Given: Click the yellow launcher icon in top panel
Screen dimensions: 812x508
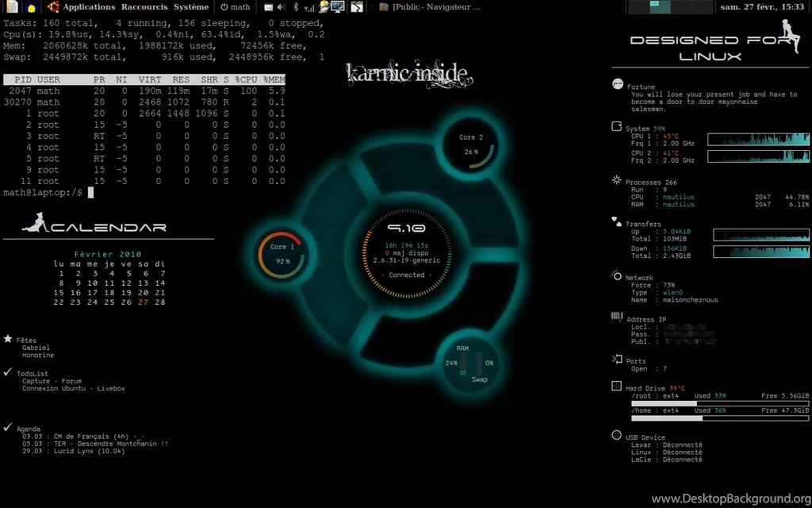Looking at the screenshot, I should [31, 7].
